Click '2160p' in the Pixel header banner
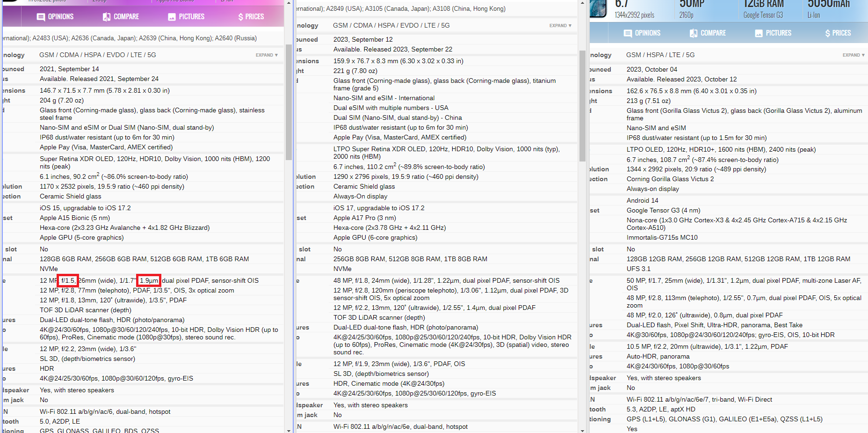The width and height of the screenshot is (868, 433). (x=687, y=15)
